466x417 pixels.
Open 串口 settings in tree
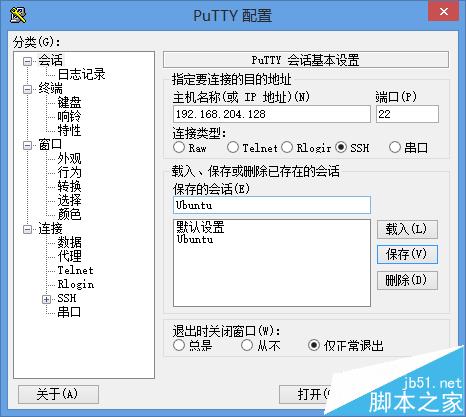point(69,312)
